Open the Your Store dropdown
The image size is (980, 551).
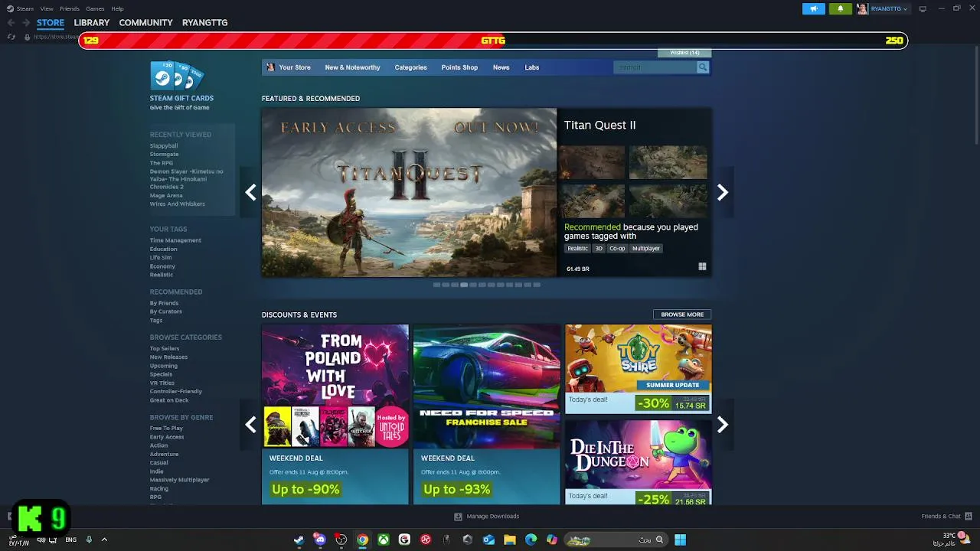(x=295, y=67)
